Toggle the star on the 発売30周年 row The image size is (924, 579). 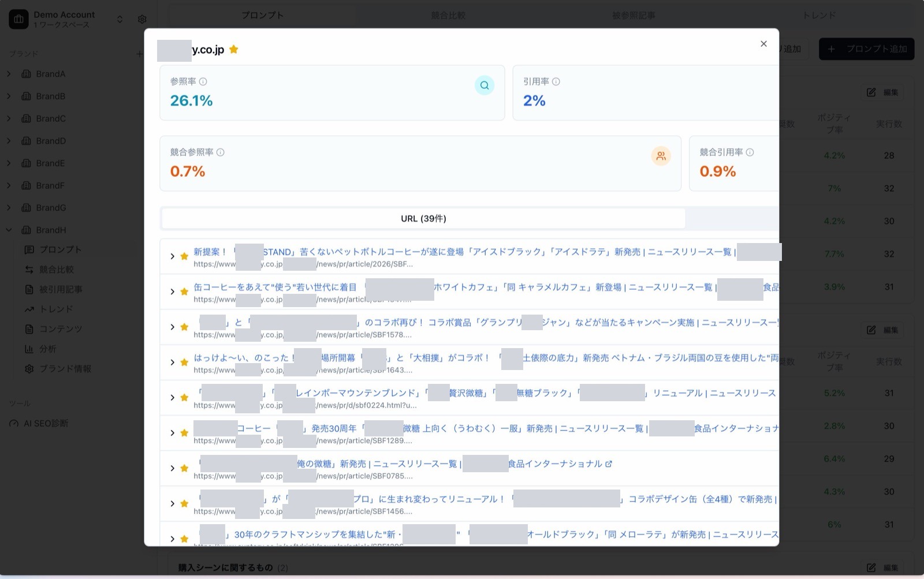[184, 433]
